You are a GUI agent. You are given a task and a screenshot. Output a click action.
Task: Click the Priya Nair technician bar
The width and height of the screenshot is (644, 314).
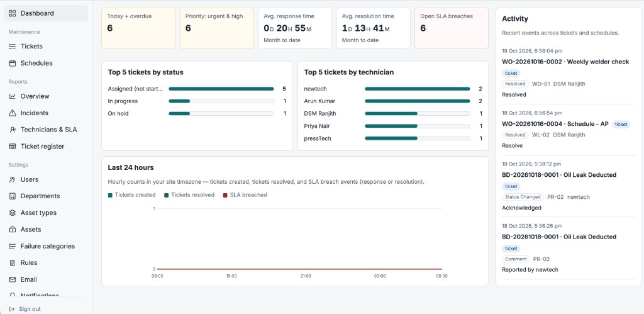click(418, 126)
